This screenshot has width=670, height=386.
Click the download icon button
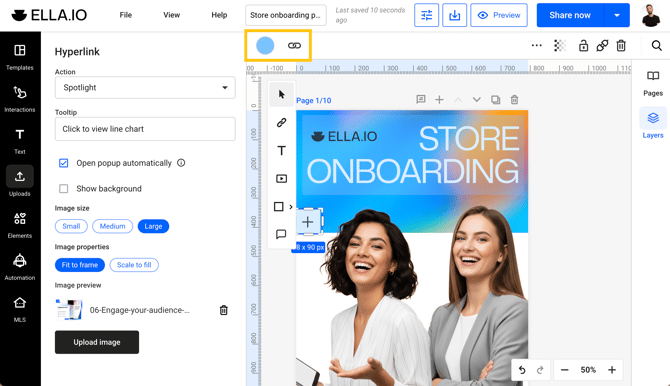(455, 15)
